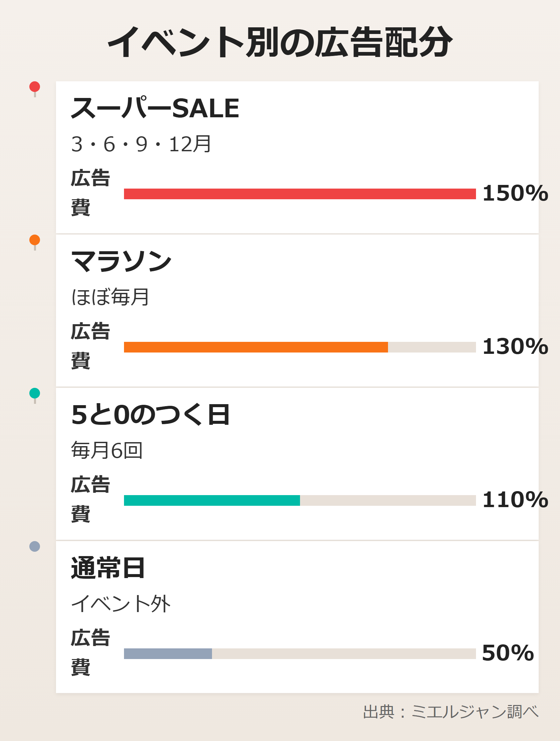The image size is (560, 741).
Task: Click the teal pin marker for 5と0のつく日
Action: (x=35, y=393)
